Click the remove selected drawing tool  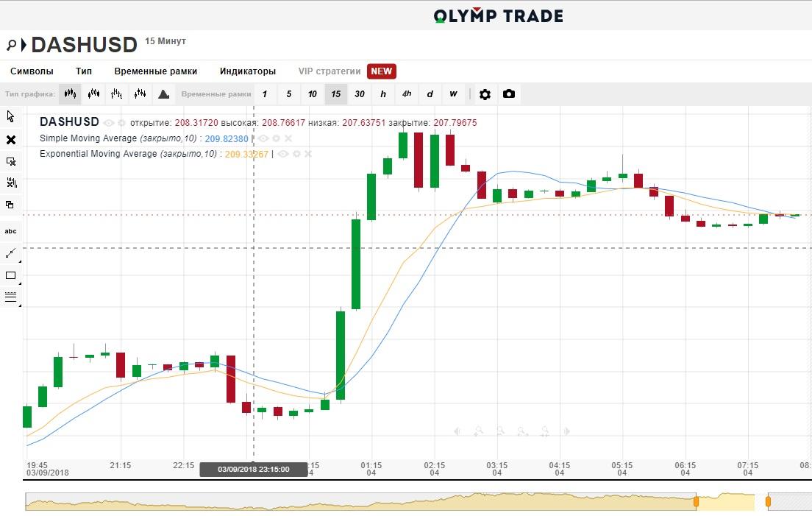(11, 162)
